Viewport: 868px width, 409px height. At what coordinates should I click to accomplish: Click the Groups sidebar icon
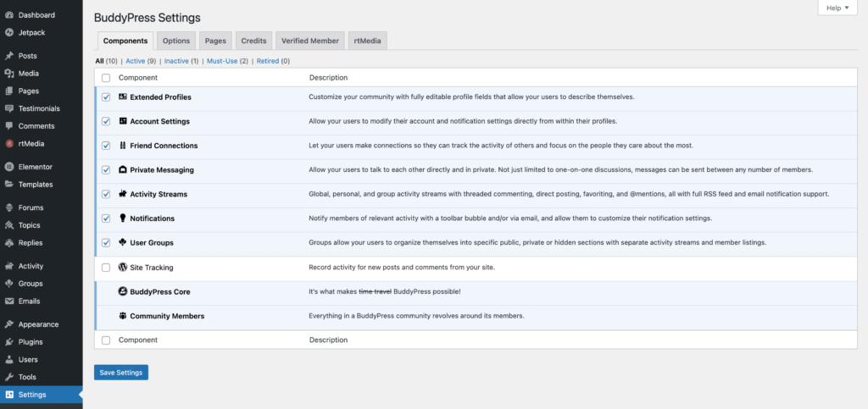[8, 284]
